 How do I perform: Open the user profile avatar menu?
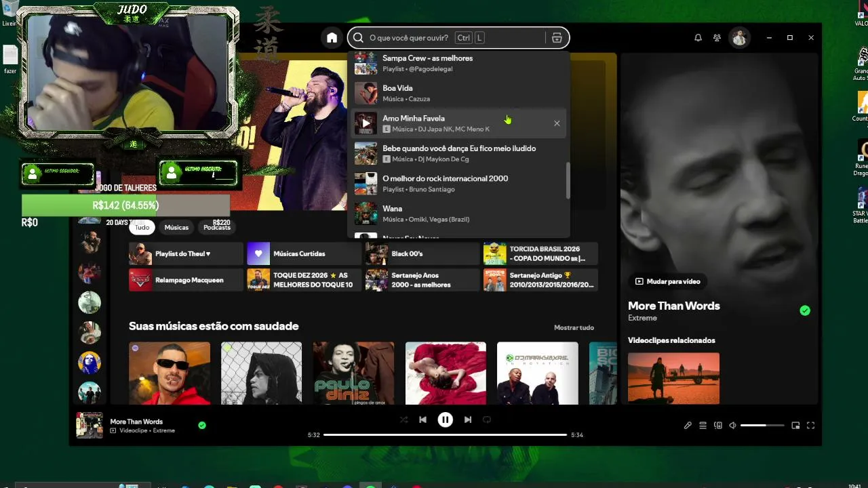coord(739,38)
